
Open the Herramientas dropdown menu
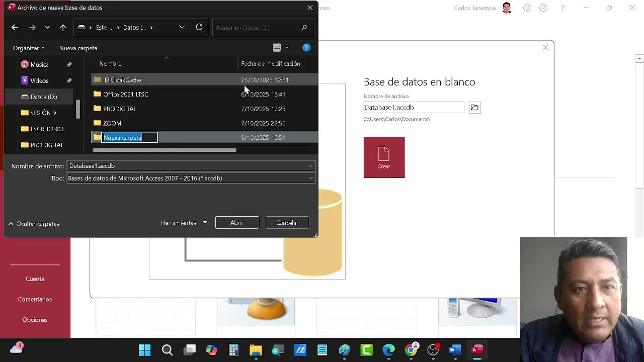pyautogui.click(x=184, y=223)
